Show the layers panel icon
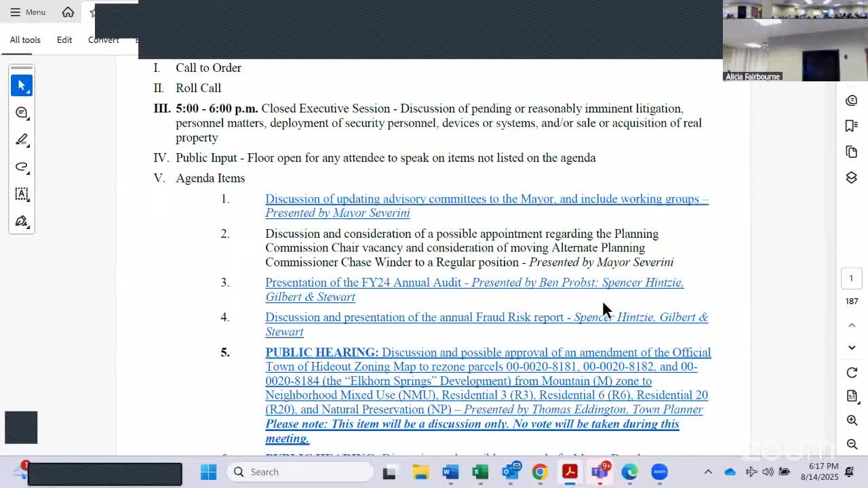Image resolution: width=868 pixels, height=488 pixels. coord(852,178)
